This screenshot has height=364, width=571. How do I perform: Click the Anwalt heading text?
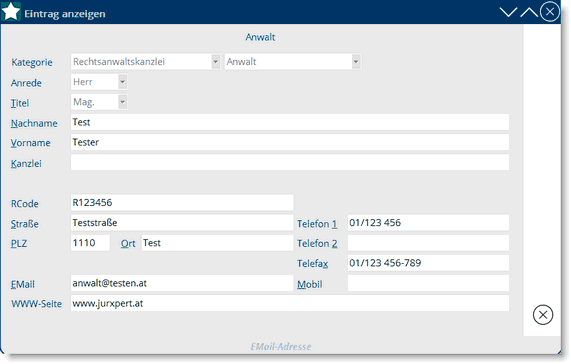[260, 37]
